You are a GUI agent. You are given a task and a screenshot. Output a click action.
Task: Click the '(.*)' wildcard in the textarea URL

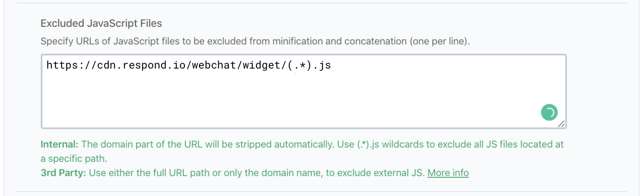point(296,66)
